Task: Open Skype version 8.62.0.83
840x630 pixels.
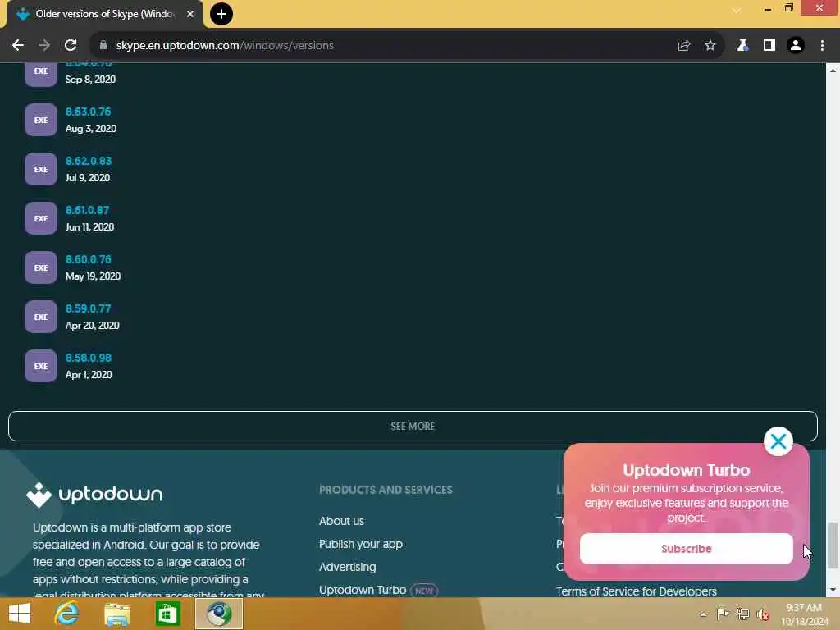Action: pyautogui.click(x=89, y=162)
